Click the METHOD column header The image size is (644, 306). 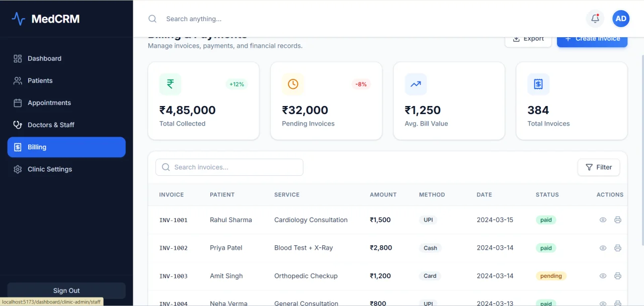coord(432,194)
